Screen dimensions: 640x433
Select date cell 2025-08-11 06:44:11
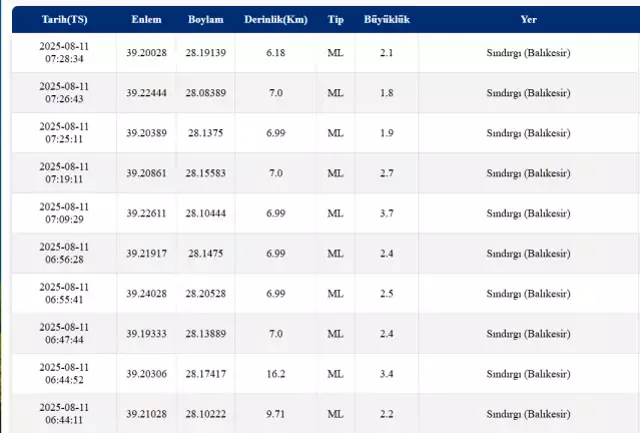64,414
